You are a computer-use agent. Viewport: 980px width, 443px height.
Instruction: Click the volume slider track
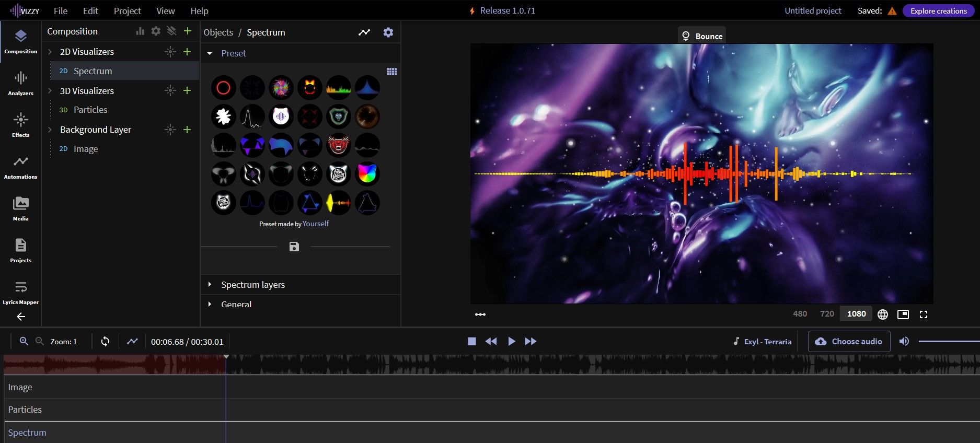949,341
